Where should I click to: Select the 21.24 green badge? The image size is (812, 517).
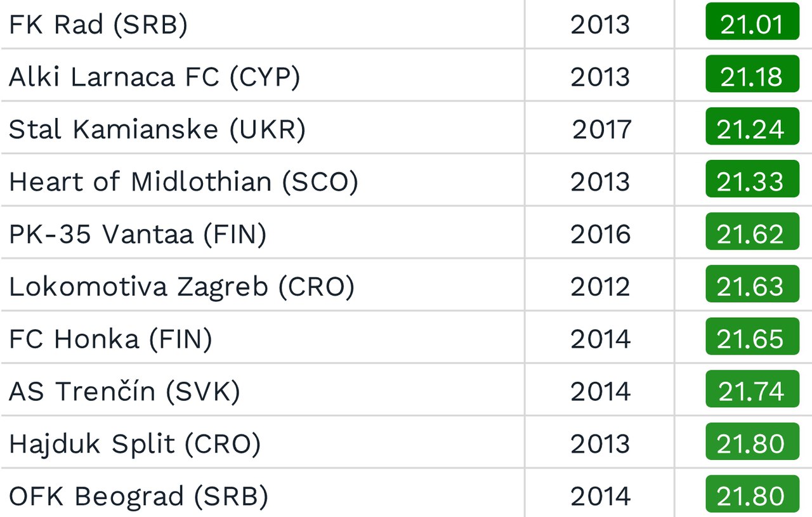(752, 128)
